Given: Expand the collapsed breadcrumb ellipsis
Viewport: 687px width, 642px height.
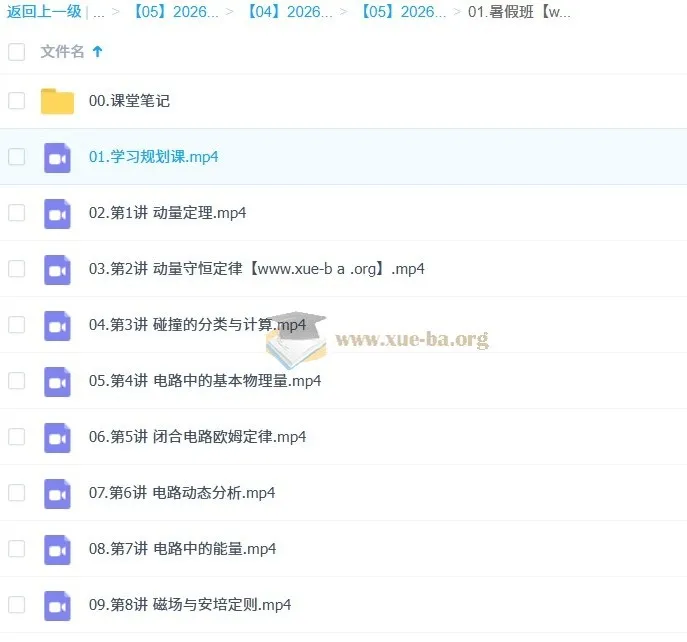Looking at the screenshot, I should [99, 12].
